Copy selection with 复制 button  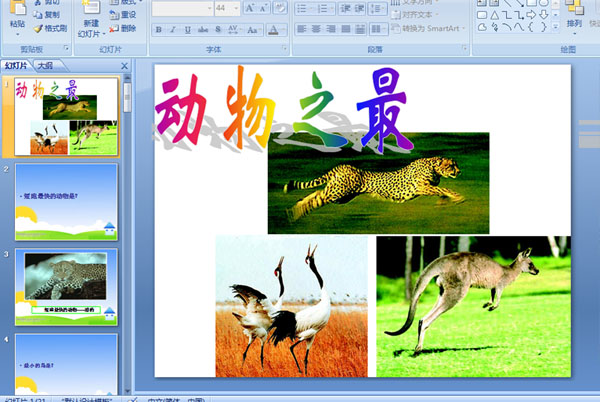[47, 15]
